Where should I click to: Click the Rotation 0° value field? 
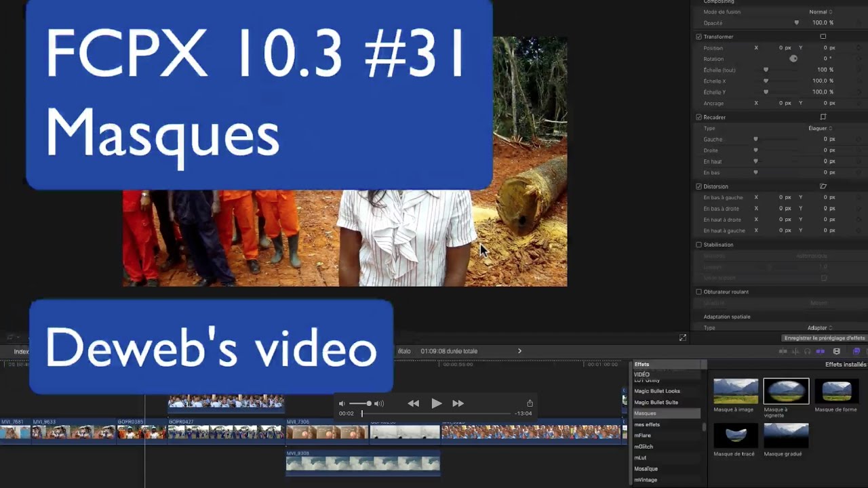(827, 59)
